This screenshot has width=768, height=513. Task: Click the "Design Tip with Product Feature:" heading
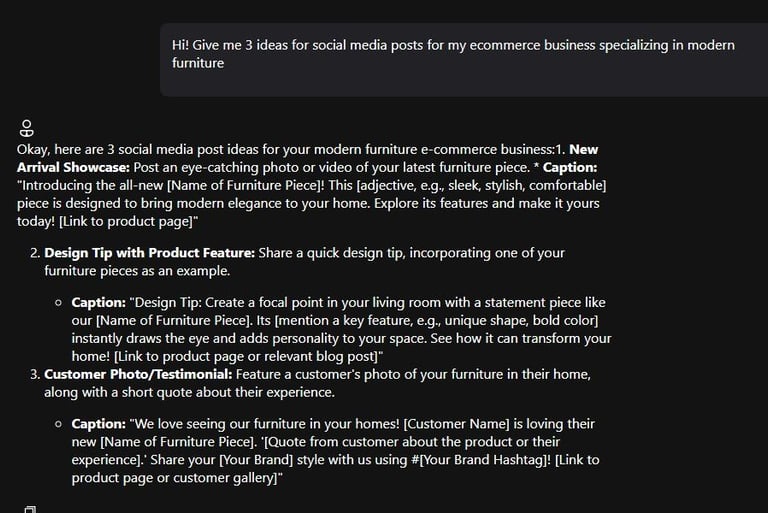coord(149,253)
